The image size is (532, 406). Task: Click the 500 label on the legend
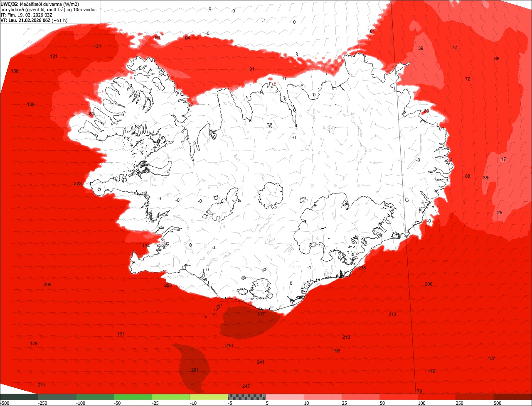coord(498,403)
